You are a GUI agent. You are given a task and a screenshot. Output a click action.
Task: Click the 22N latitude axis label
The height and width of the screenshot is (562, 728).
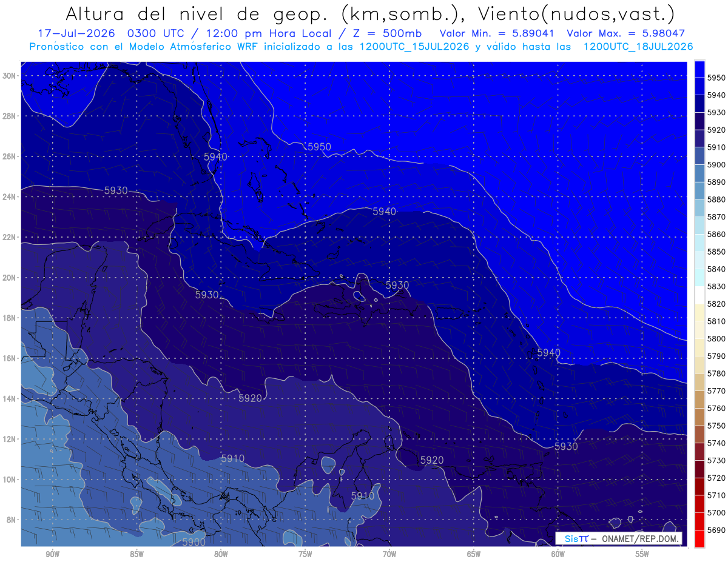(x=9, y=237)
